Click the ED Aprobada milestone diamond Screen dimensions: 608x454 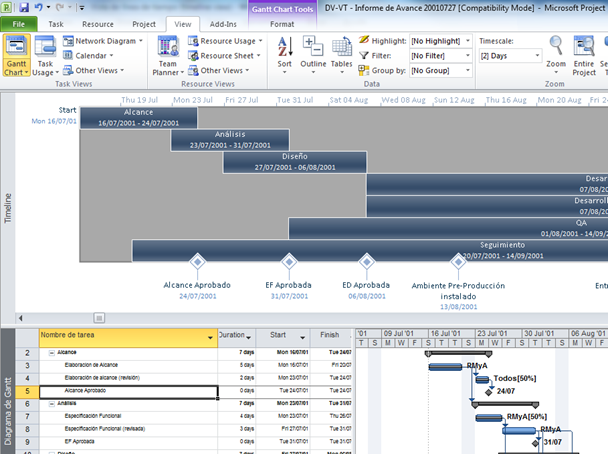(366, 262)
